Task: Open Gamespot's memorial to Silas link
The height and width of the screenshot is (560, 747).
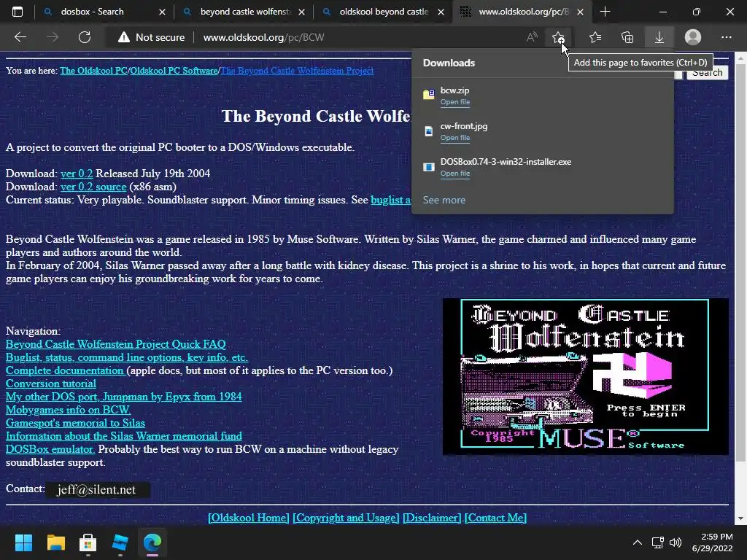Action: tap(75, 423)
